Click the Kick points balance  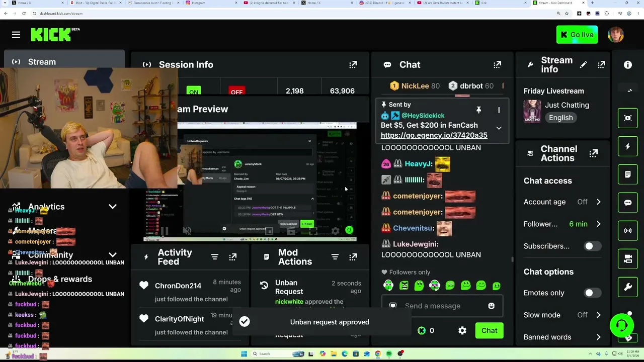tap(426, 330)
